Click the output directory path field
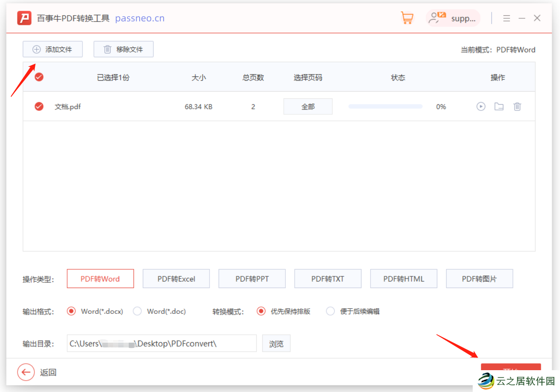Viewport: 560px width, 392px height. (x=161, y=343)
